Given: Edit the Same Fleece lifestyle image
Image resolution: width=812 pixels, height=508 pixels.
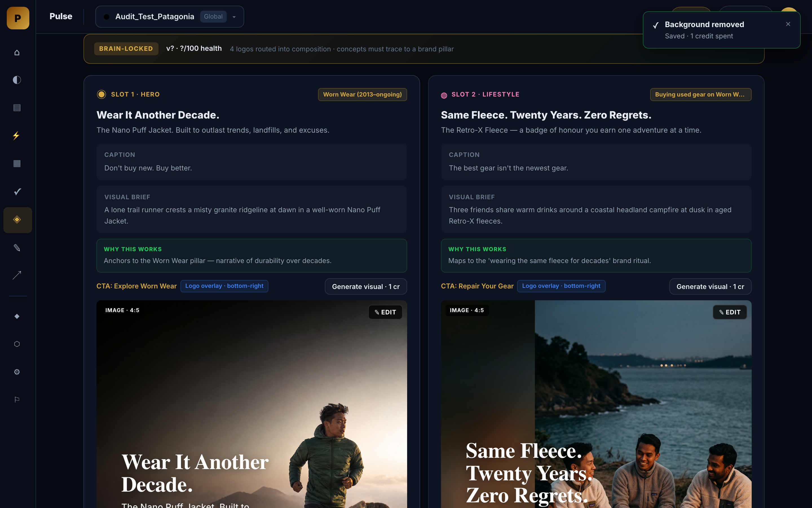Looking at the screenshot, I should coord(729,312).
